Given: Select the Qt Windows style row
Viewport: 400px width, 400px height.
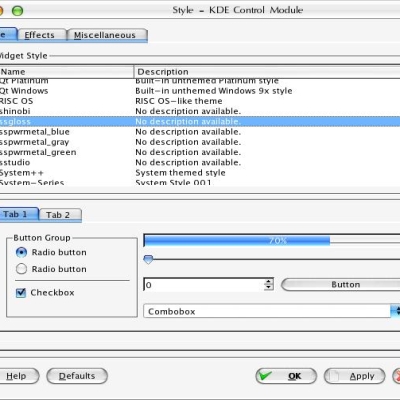Looking at the screenshot, I should pyautogui.click(x=200, y=91).
